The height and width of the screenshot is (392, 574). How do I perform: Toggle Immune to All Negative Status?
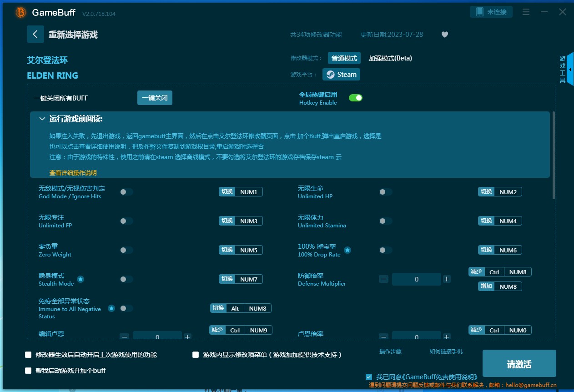coord(126,308)
